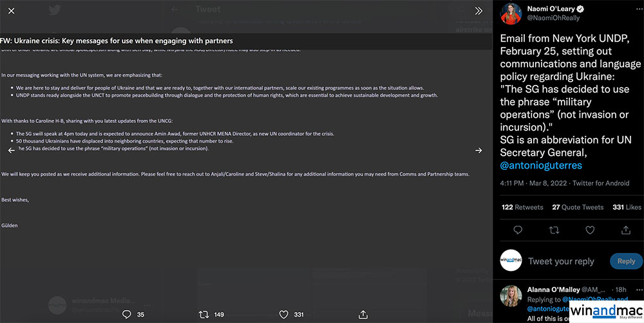Show the 27 Quote Tweets

pyautogui.click(x=578, y=207)
